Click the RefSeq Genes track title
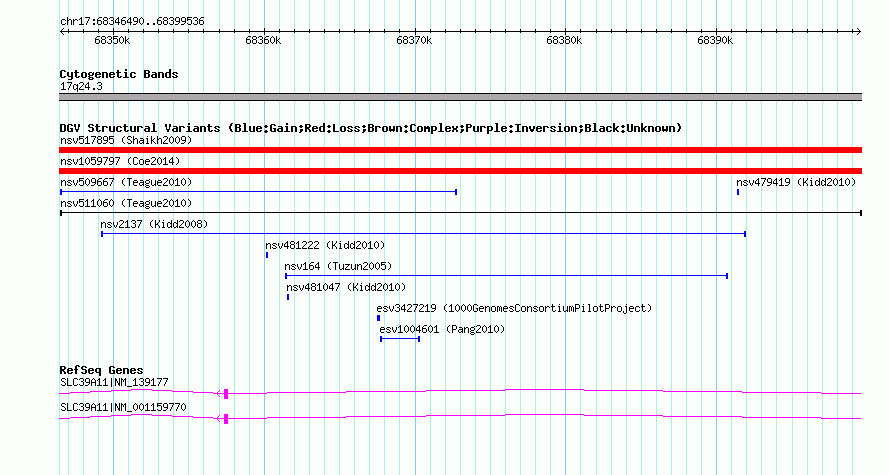 pos(102,370)
